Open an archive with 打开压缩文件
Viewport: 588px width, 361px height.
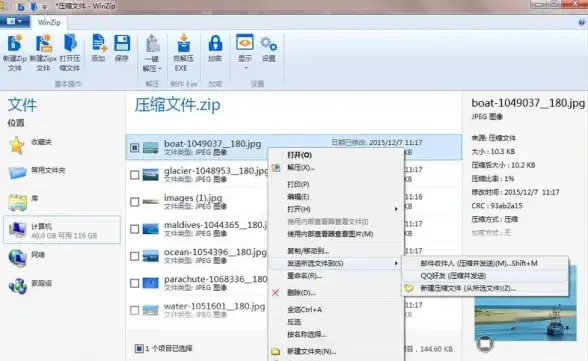(70, 52)
